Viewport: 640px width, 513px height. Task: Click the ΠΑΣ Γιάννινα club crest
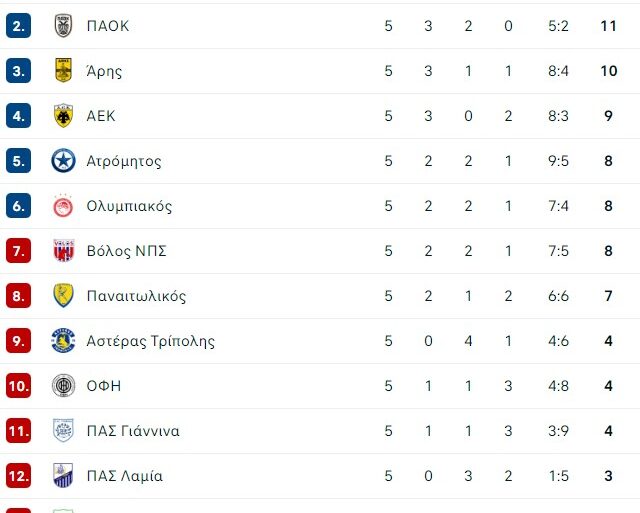pos(63,431)
